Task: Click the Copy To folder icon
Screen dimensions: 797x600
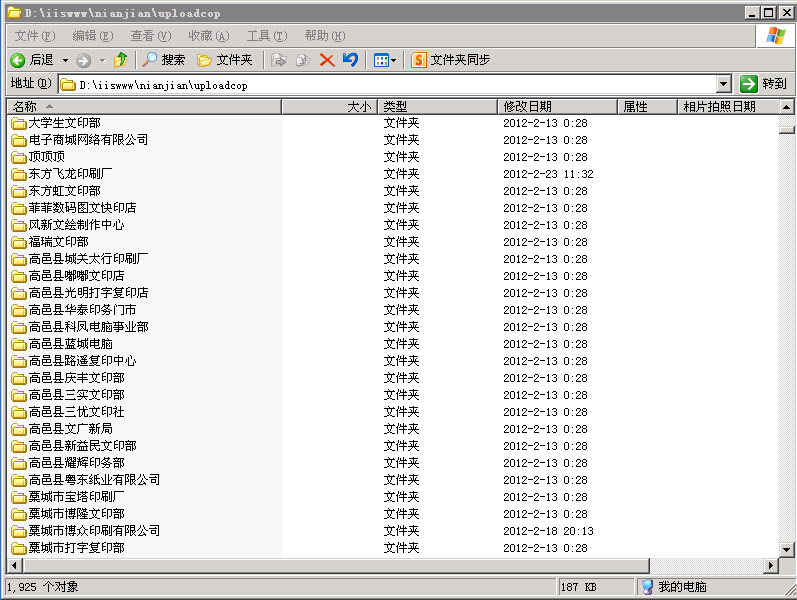Action: click(303, 60)
